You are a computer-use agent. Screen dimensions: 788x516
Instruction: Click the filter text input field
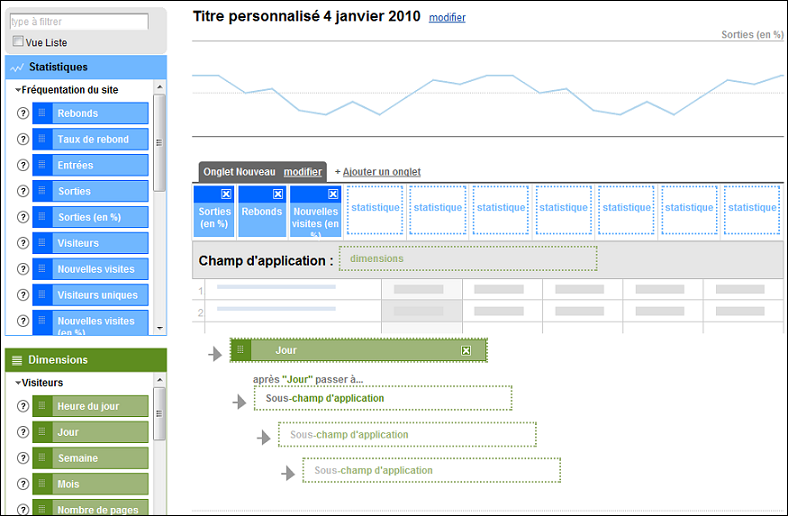[x=78, y=21]
